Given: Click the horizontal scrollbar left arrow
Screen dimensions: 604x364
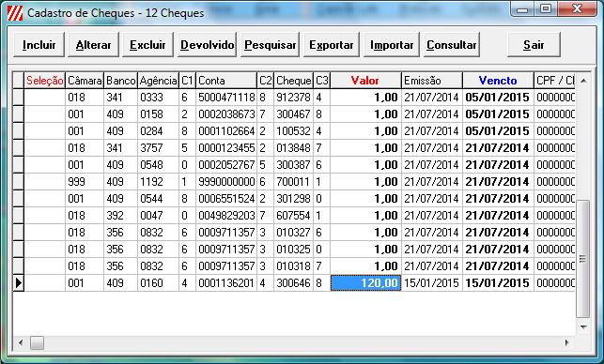Looking at the screenshot, I should pyautogui.click(x=21, y=342).
